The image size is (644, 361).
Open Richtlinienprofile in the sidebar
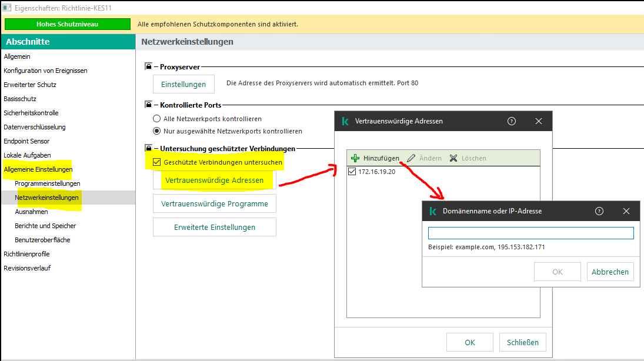click(x=26, y=254)
